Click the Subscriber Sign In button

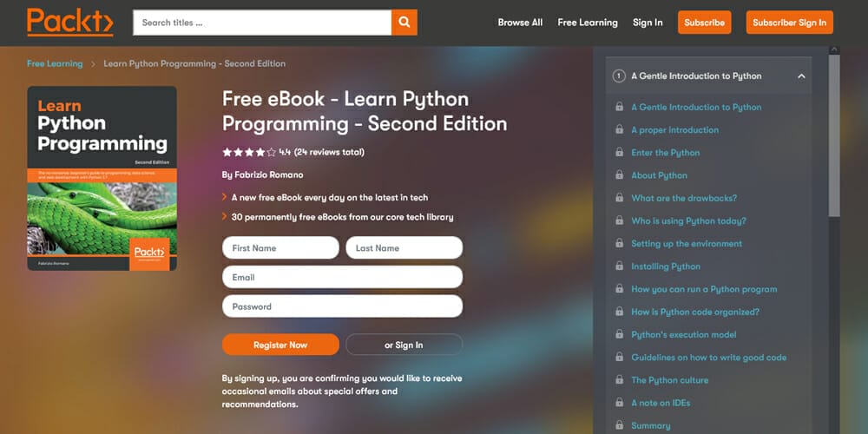tap(789, 23)
